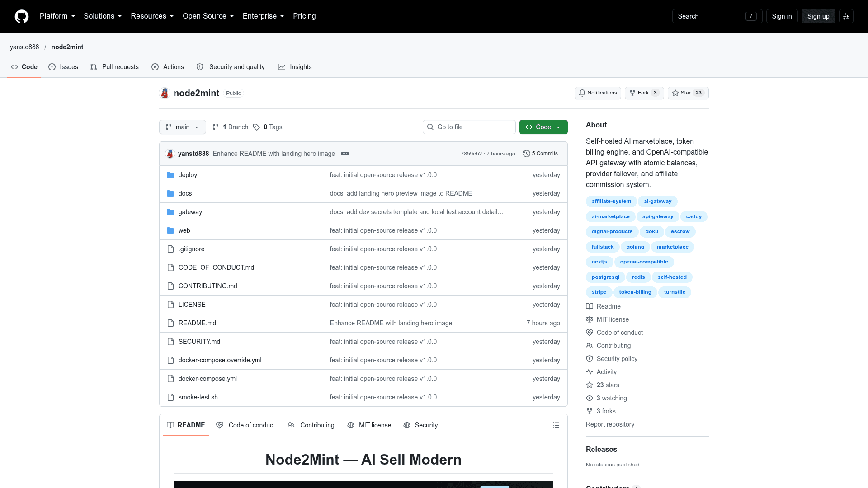Click the scale icon beside MIT license in the sidebar

pos(590,319)
